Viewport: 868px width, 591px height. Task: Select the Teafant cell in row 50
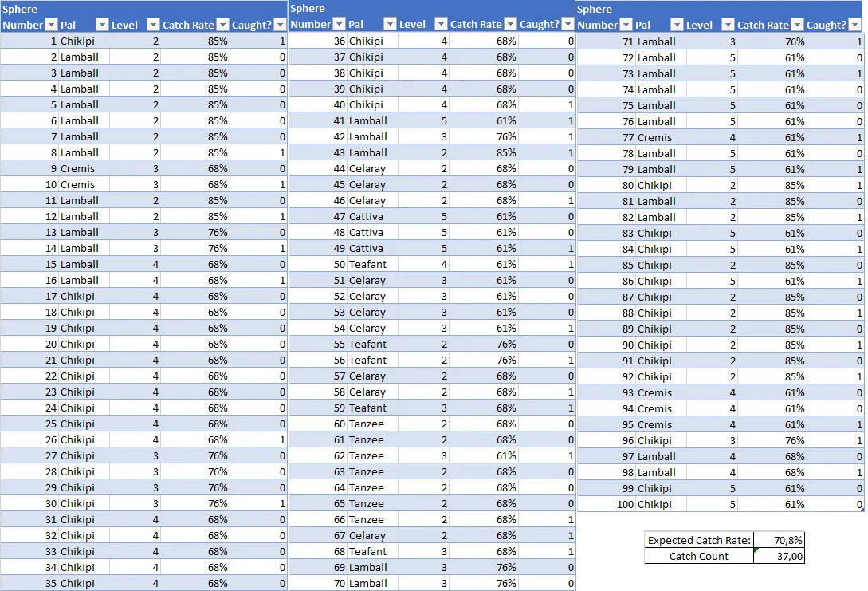[372, 264]
